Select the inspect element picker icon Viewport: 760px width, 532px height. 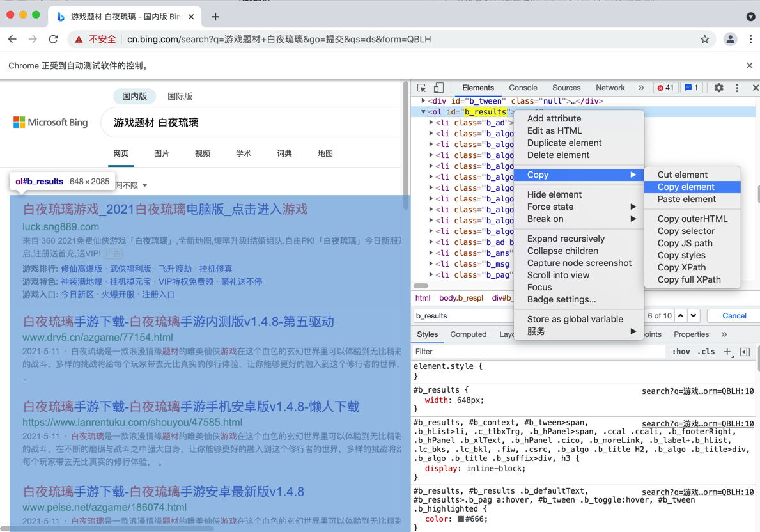[x=421, y=88]
